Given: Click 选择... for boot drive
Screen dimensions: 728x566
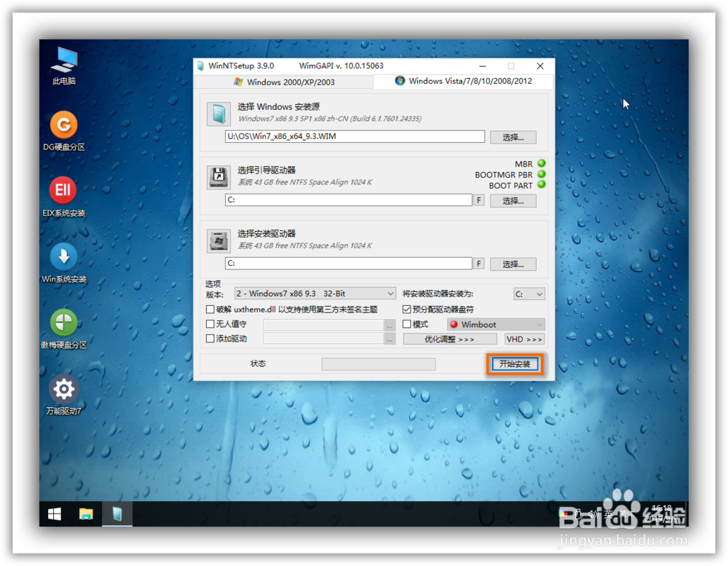Looking at the screenshot, I should (x=513, y=201).
